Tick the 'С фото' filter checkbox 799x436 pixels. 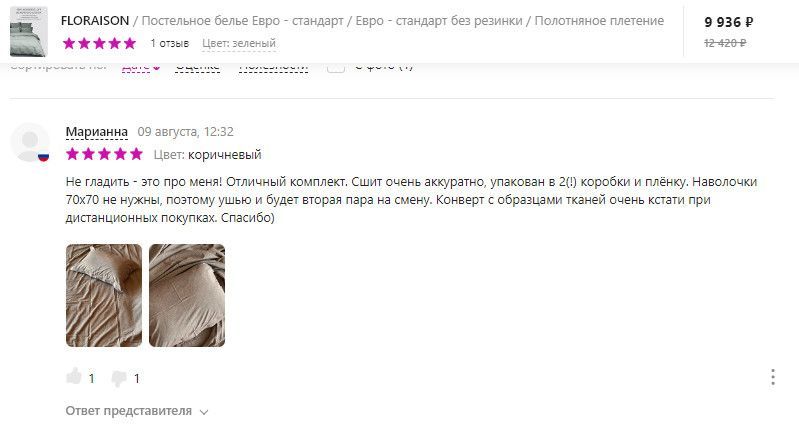tap(336, 67)
